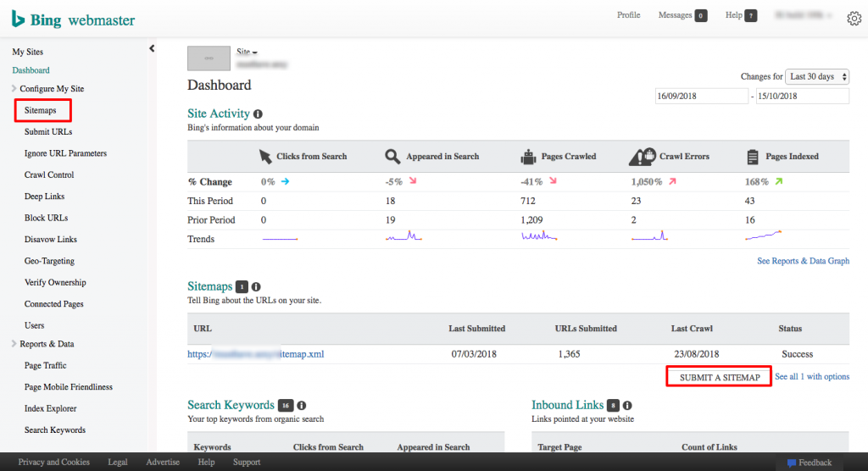Expand the Configure My Site section

[14, 89]
